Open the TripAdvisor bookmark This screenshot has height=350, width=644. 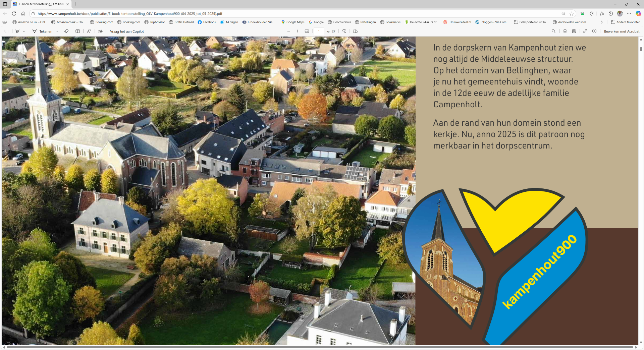click(155, 22)
